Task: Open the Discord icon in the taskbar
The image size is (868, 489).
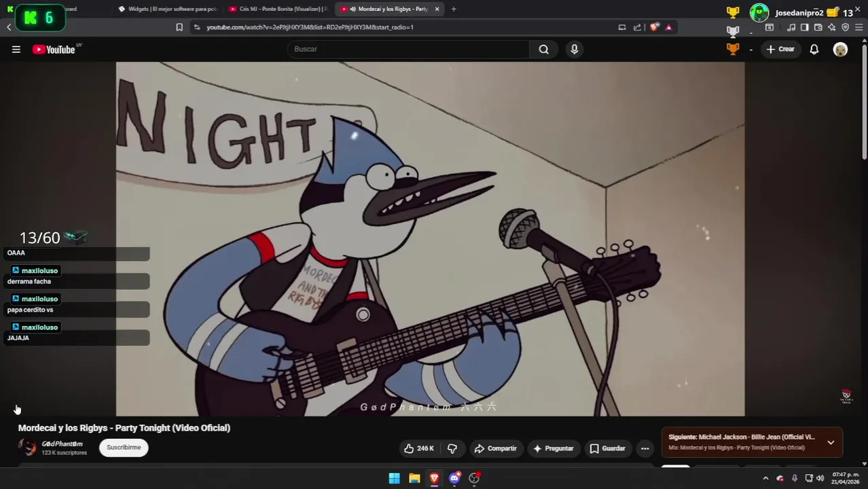Action: (454, 478)
